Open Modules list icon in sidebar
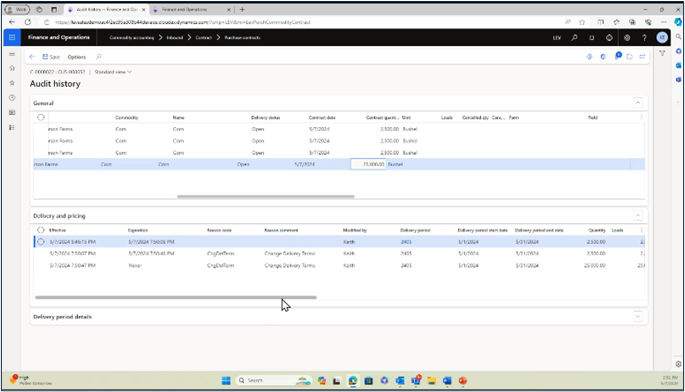The width and height of the screenshot is (685, 392). [x=12, y=127]
